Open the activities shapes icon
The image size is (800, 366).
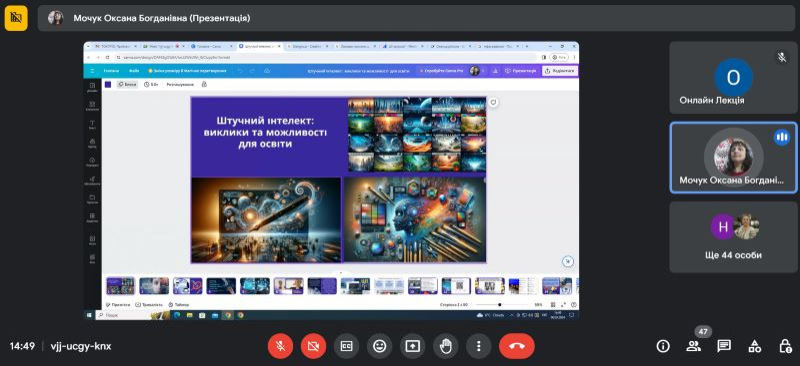tap(755, 346)
